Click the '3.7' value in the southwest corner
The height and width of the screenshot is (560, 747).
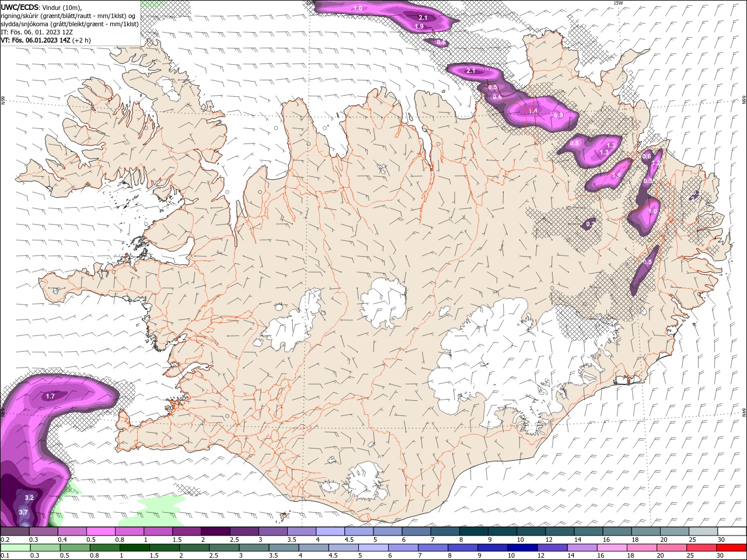(x=23, y=512)
